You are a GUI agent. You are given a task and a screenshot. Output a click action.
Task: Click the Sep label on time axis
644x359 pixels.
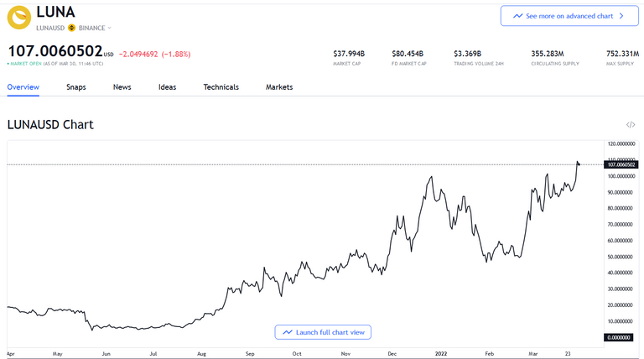coord(250,354)
